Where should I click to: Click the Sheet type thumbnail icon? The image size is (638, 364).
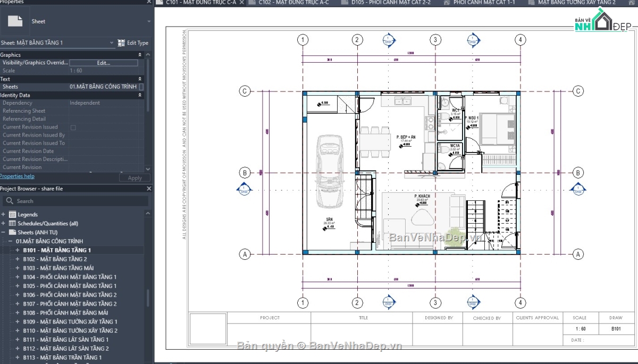coord(16,21)
